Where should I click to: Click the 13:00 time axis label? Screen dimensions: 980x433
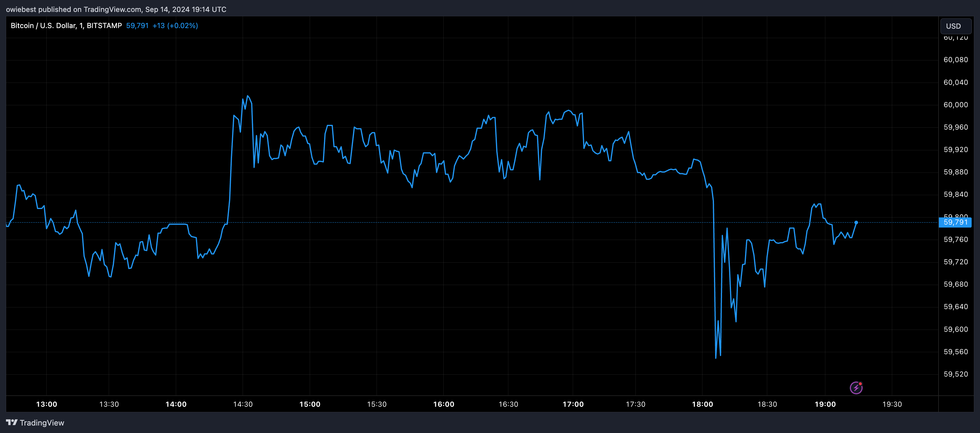pos(47,404)
